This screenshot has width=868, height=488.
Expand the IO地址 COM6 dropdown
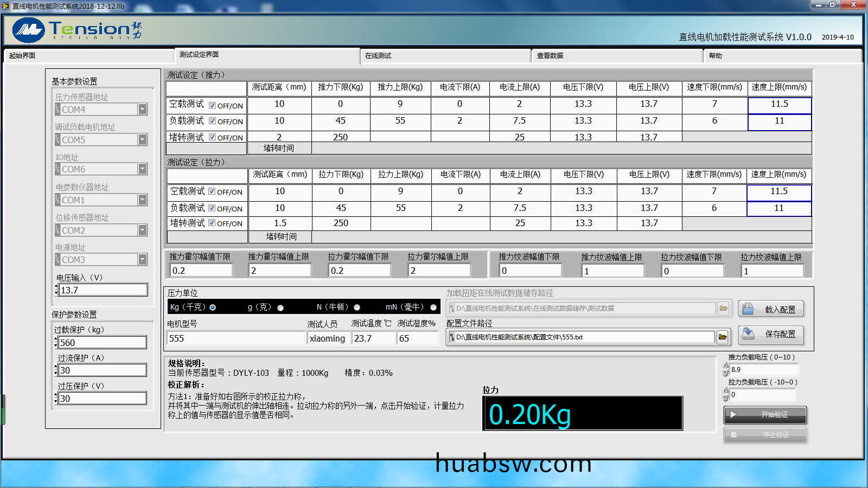tap(142, 169)
